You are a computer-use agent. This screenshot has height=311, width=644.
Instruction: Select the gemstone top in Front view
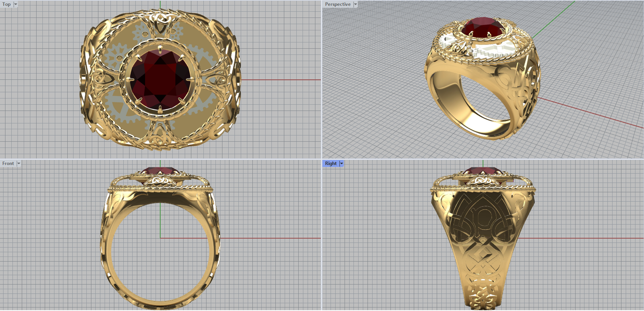(x=160, y=170)
